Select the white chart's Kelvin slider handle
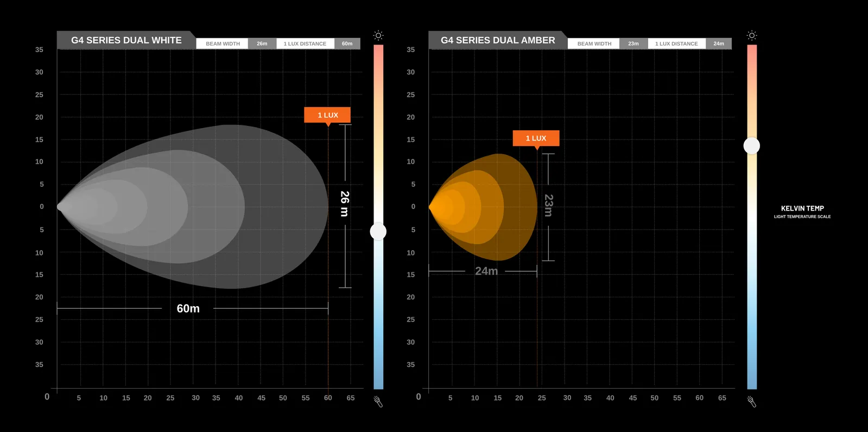Image resolution: width=868 pixels, height=432 pixels. coord(378,232)
